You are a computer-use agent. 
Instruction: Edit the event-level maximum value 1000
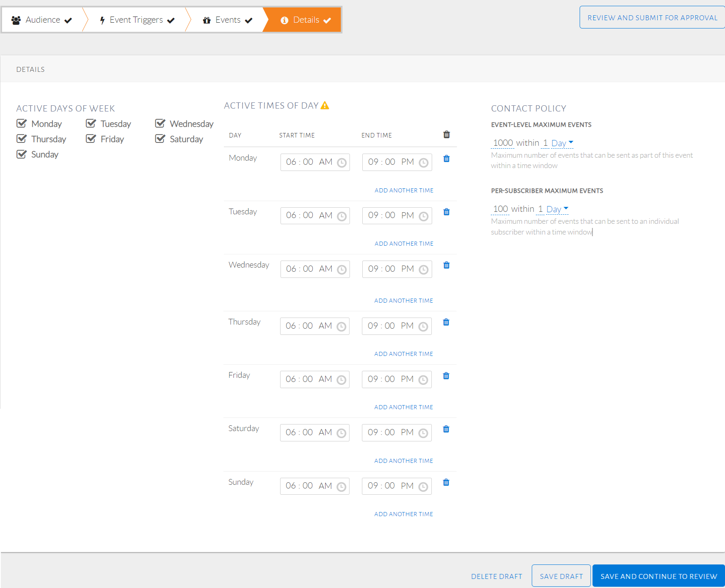click(x=503, y=143)
